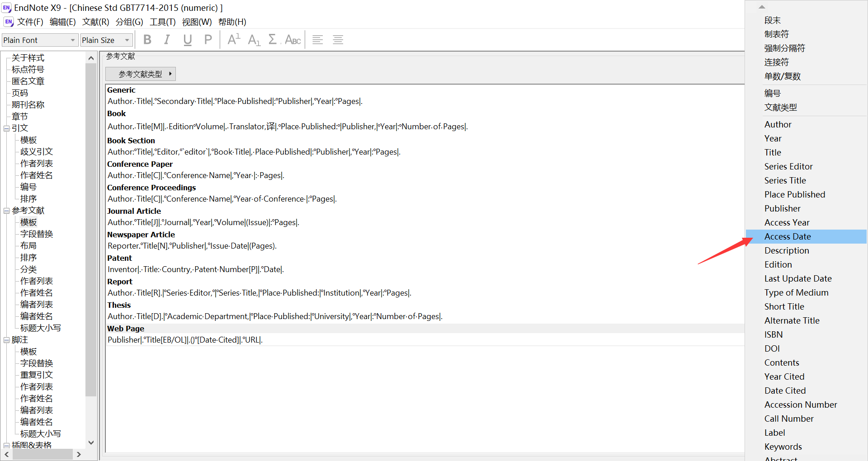Screen dimensions: 868x461
Task: Collapse the 插图&表格 tree node
Action: point(7,446)
